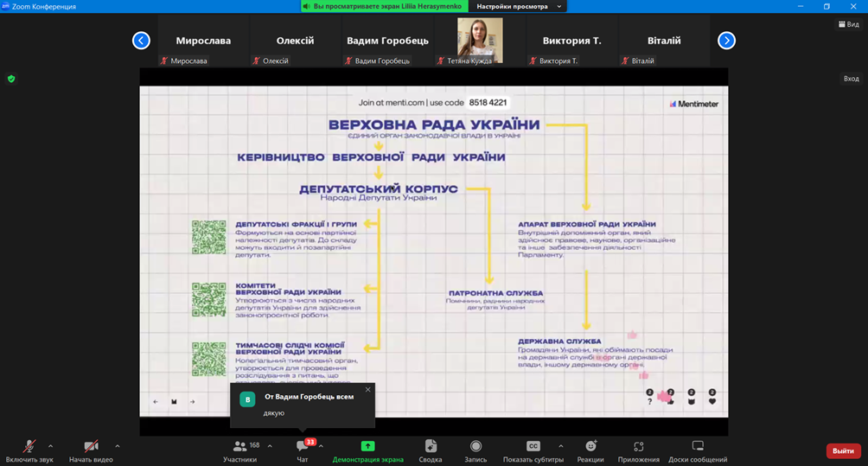Start recording with Запись
The height and width of the screenshot is (466, 868).
pos(475,449)
